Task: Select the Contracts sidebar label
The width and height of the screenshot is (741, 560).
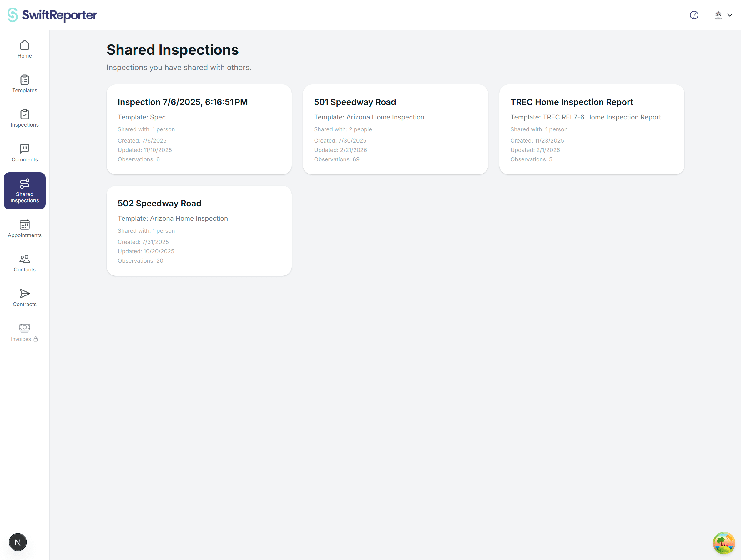Action: point(25,304)
